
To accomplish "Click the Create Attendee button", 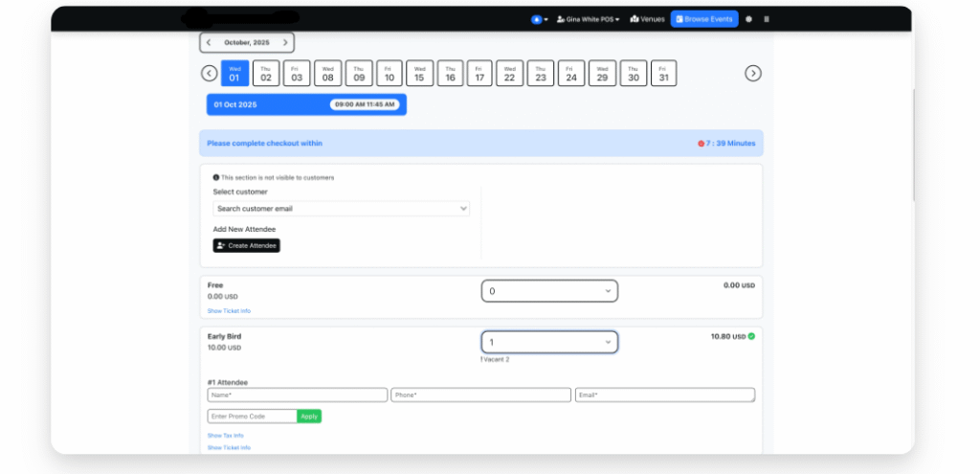I will [x=246, y=246].
